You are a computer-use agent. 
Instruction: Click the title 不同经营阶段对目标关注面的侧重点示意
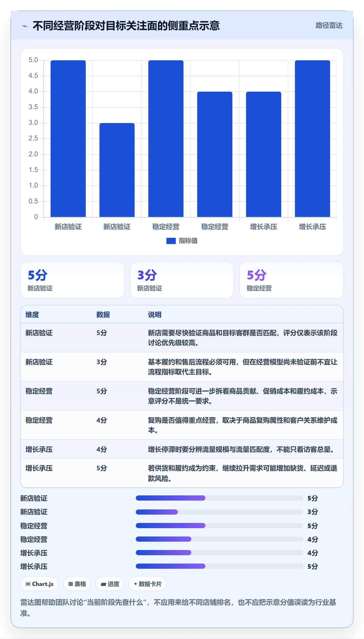click(x=126, y=26)
